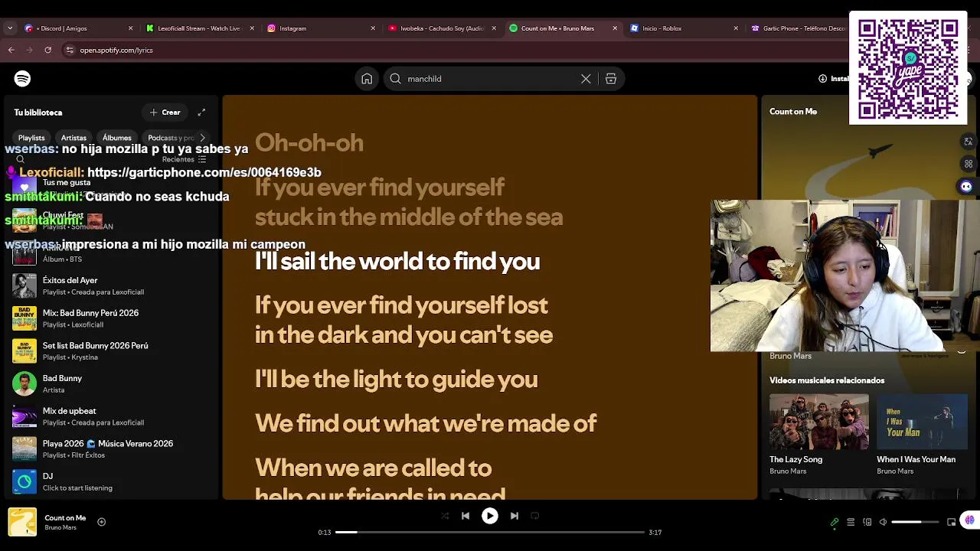Viewport: 980px width, 551px height.
Task: Click Count on Me title in now-playing bar
Action: [x=65, y=518]
